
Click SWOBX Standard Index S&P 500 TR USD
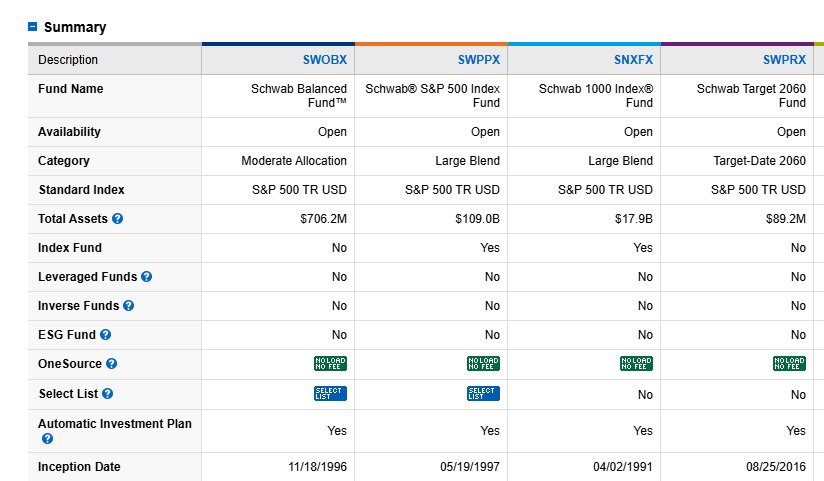pos(299,190)
